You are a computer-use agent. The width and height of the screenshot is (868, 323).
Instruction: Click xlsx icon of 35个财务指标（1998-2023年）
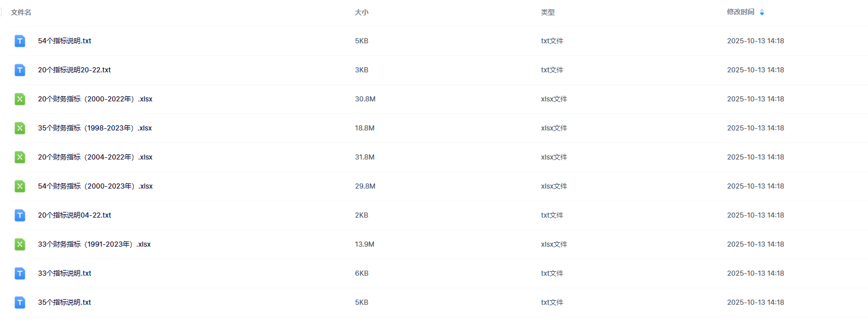[20, 128]
